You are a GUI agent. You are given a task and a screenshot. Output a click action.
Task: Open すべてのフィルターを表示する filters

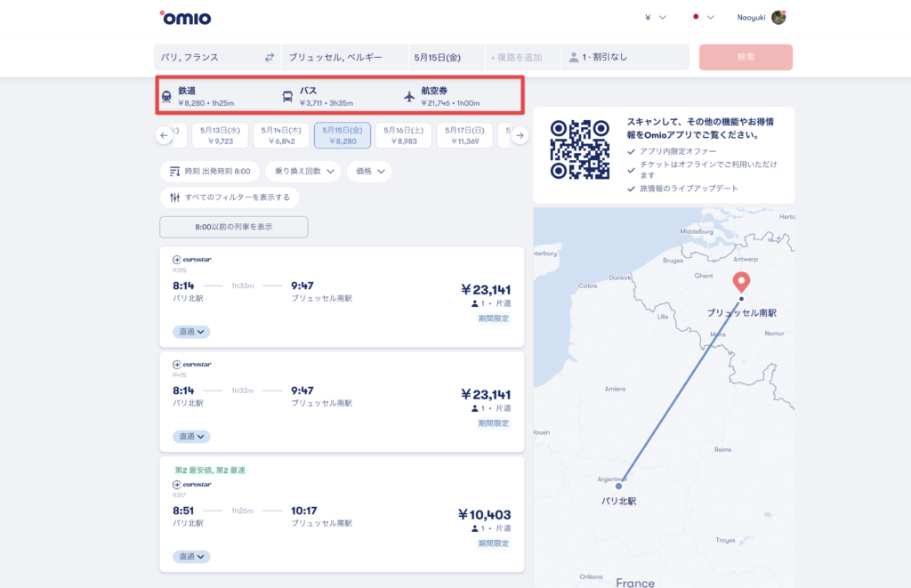[x=230, y=197]
